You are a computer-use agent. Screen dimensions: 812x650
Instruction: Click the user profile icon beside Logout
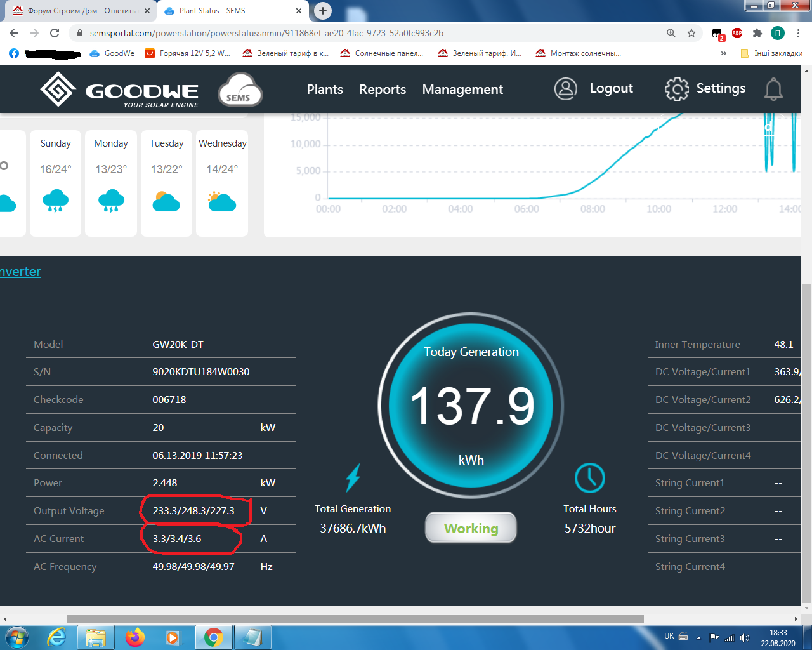point(565,89)
